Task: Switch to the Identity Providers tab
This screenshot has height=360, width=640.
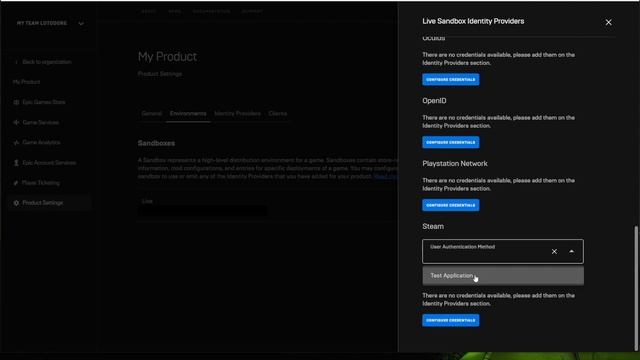Action: click(237, 113)
